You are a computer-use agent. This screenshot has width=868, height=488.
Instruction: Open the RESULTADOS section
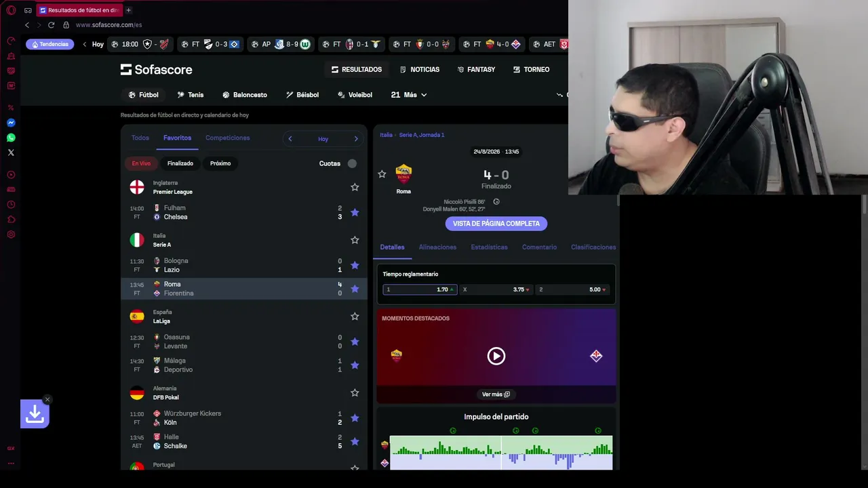357,69
